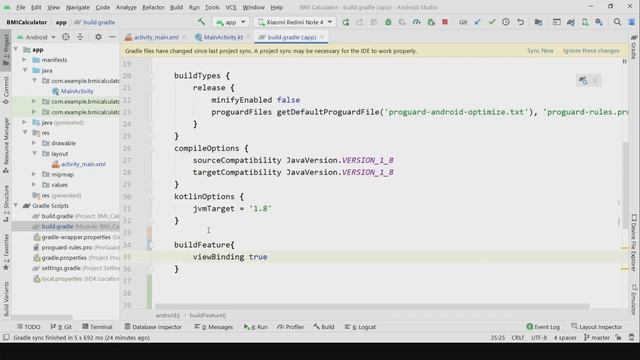Open the Analyze menu
This screenshot has height=360, width=640.
126,7
